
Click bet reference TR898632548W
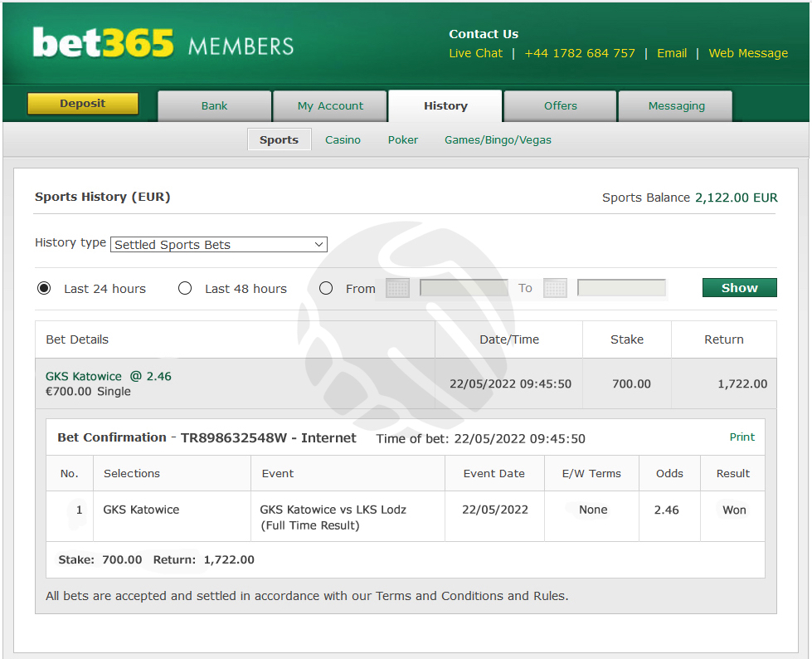coord(234,438)
